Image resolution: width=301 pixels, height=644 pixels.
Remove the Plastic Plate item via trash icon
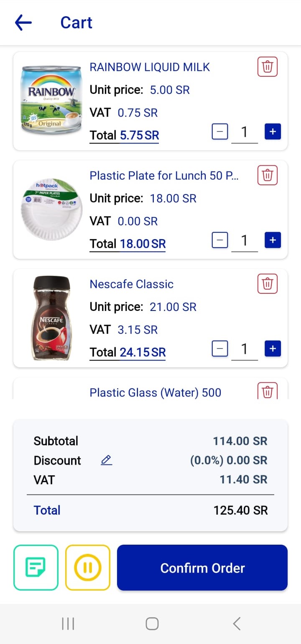click(268, 175)
